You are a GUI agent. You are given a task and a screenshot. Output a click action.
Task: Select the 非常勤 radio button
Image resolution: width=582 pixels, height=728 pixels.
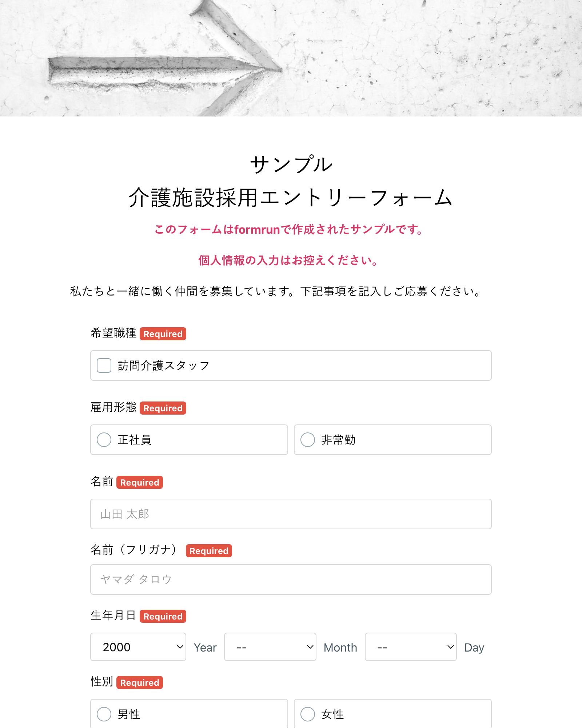coord(307,440)
